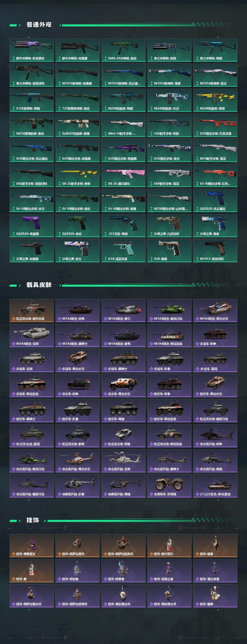This screenshot has height=644, width=247.
Task: Select the 野牛冲锋枪-彩墨喷涂 weapon skin card
Action: click(x=31, y=50)
